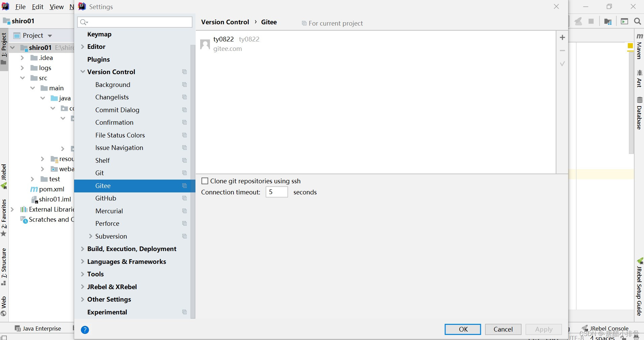Open the JRebel Console tool window
This screenshot has width=644, height=340.
tap(605, 328)
